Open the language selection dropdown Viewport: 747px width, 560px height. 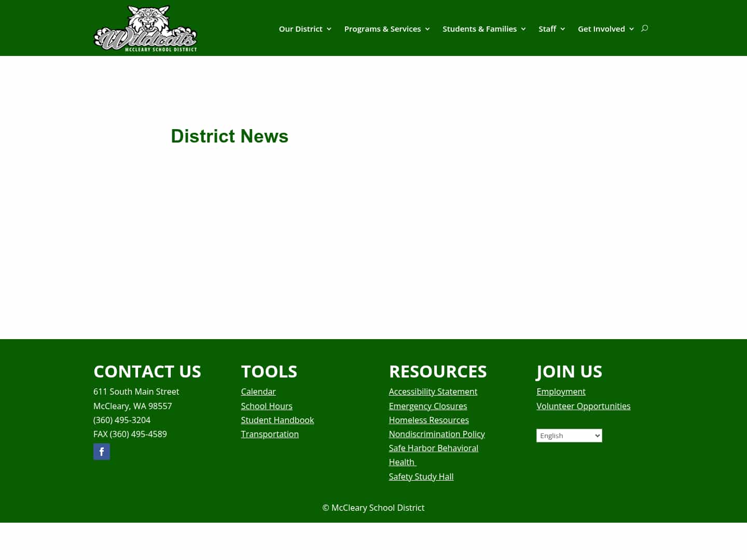point(569,436)
